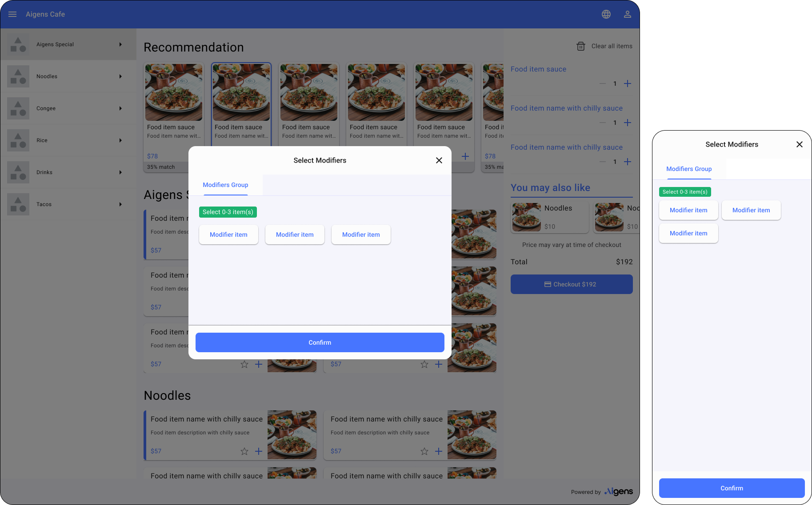
Task: Add the second Noodles section item with plus
Action: tap(439, 451)
